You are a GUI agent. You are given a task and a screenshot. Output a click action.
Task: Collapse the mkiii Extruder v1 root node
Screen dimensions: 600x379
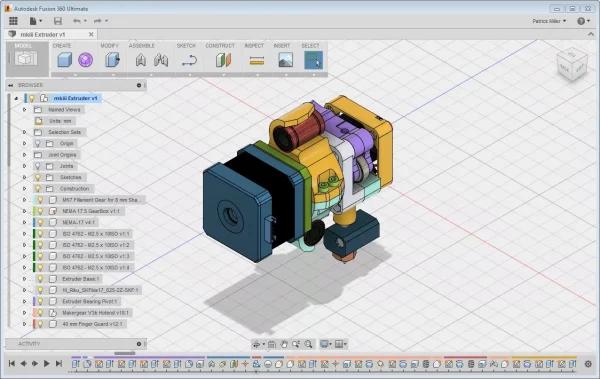pyautogui.click(x=16, y=98)
